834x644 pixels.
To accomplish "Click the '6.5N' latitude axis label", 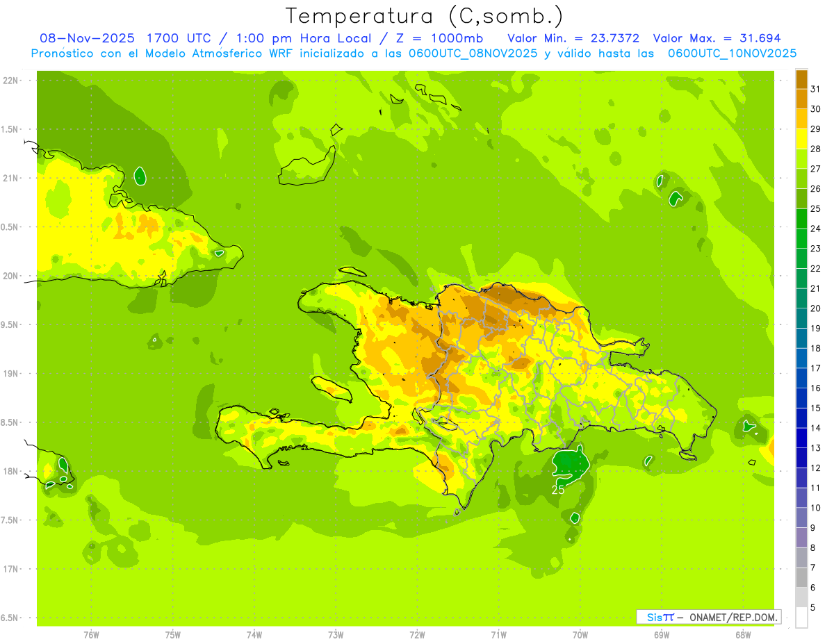I will [x=10, y=618].
